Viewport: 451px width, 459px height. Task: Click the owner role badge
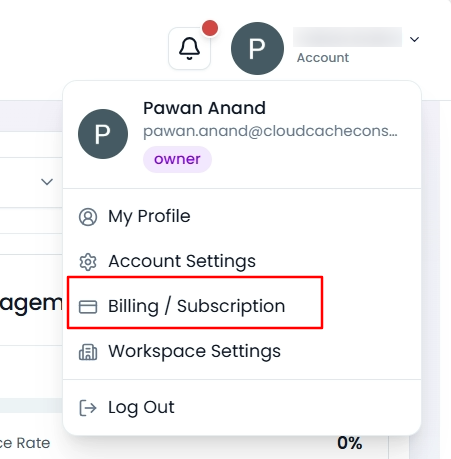pos(177,159)
